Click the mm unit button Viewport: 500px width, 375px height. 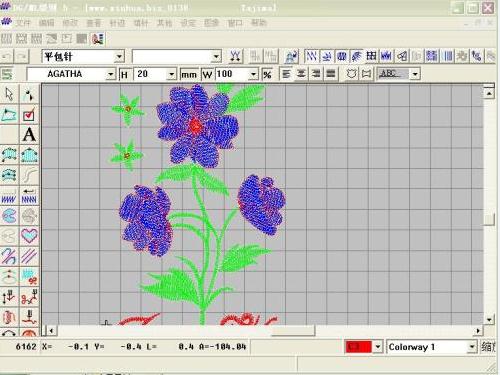tap(189, 74)
